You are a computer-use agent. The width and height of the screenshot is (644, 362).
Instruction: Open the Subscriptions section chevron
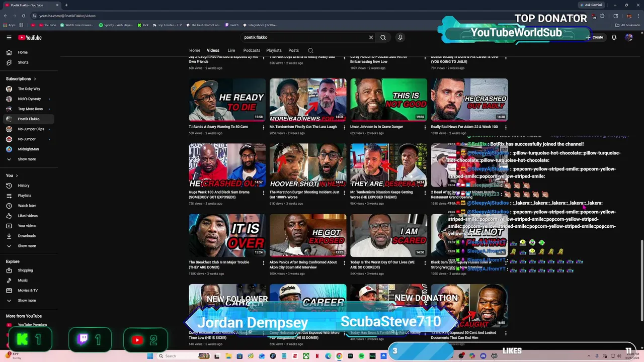(35, 79)
